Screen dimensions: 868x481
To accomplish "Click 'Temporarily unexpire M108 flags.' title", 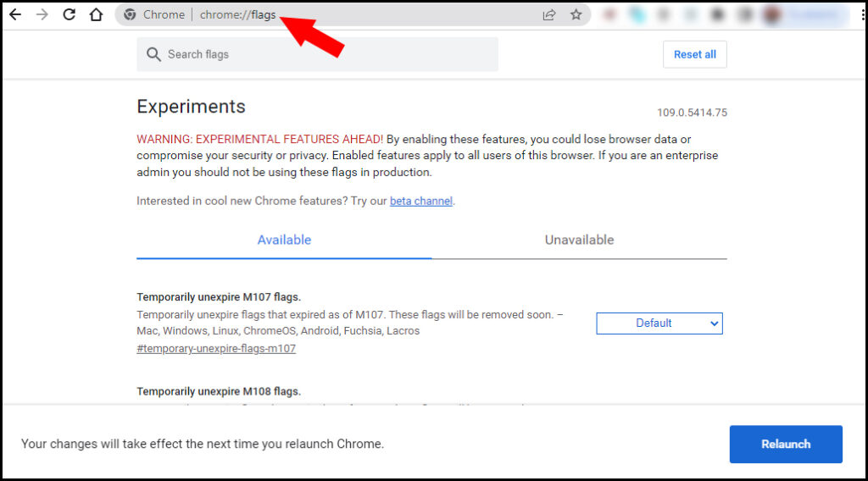I will point(219,391).
